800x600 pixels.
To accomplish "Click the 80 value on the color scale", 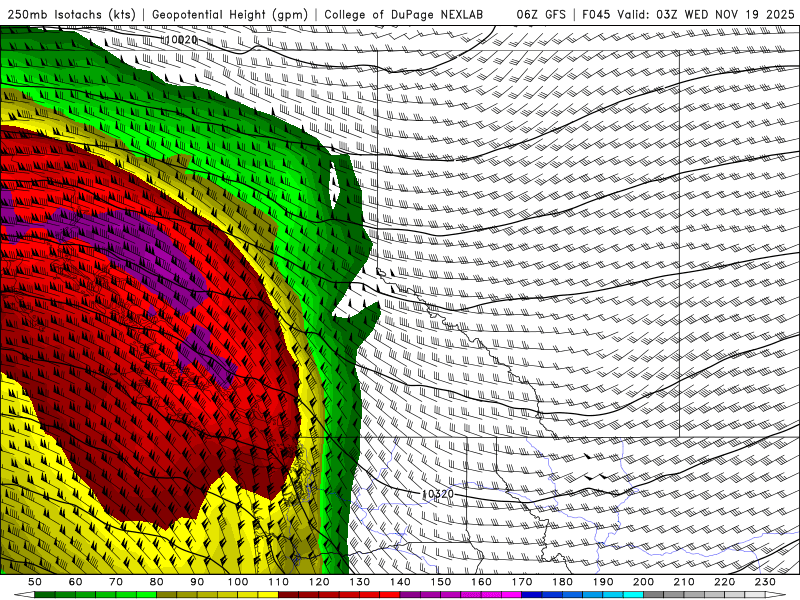I will click(157, 582).
